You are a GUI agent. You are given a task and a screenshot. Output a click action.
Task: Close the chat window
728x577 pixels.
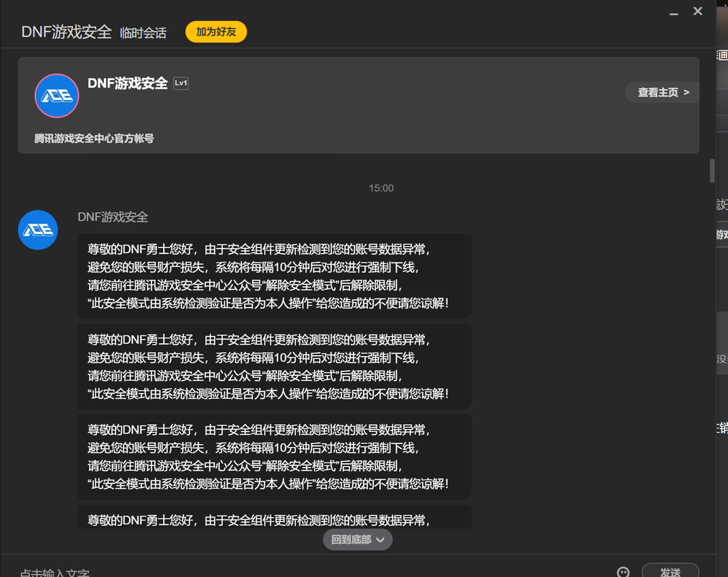coord(698,11)
